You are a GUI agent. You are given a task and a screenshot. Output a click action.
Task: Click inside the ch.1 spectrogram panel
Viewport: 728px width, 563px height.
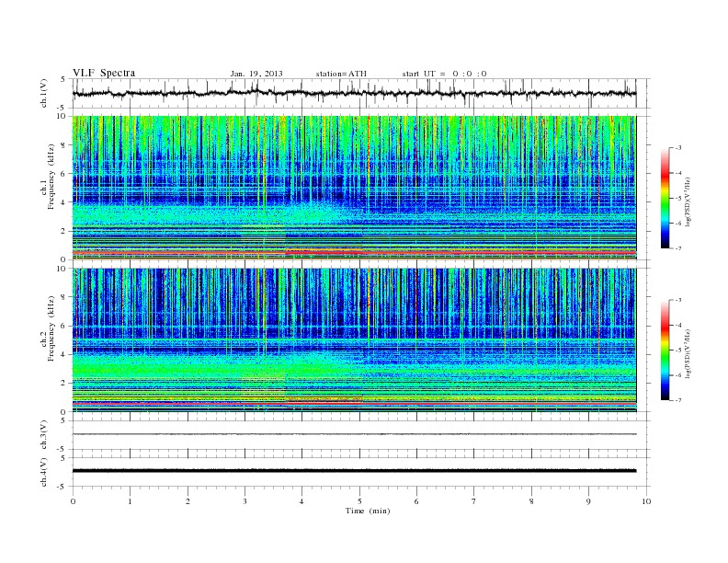coord(354,188)
